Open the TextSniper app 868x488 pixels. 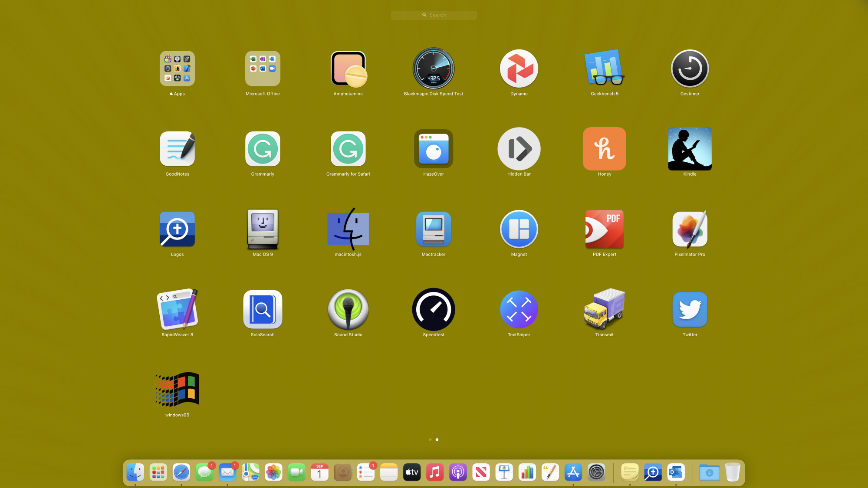coord(519,310)
